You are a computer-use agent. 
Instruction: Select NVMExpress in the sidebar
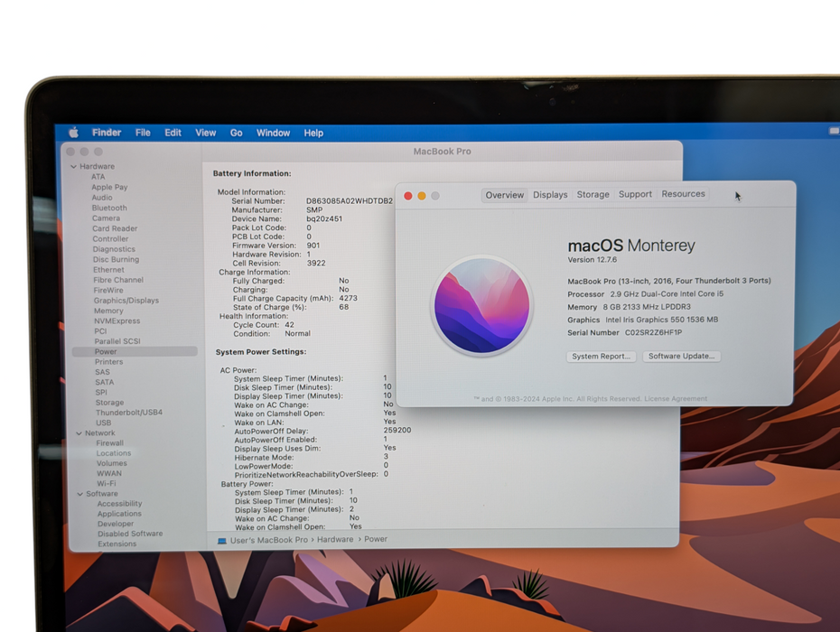(117, 321)
